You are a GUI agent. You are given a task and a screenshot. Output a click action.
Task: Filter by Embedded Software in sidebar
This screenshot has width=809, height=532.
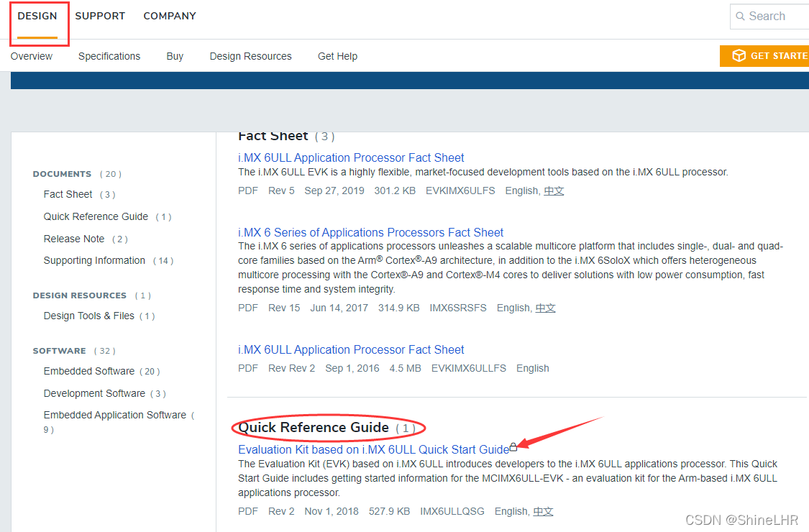[89, 371]
